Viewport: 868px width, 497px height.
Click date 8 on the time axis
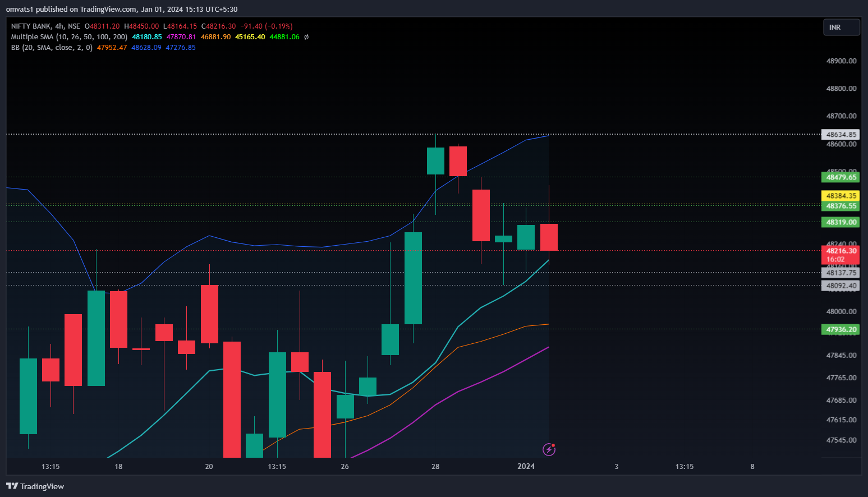[x=752, y=467]
